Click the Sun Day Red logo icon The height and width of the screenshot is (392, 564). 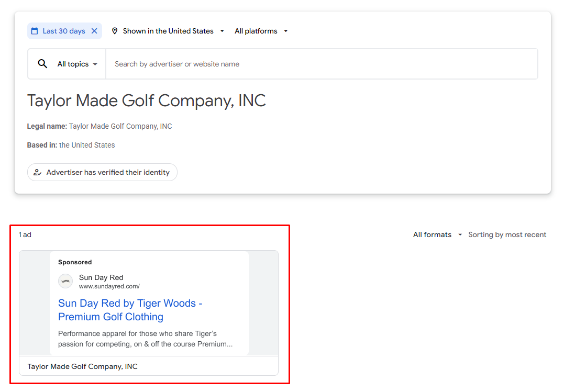coord(65,281)
